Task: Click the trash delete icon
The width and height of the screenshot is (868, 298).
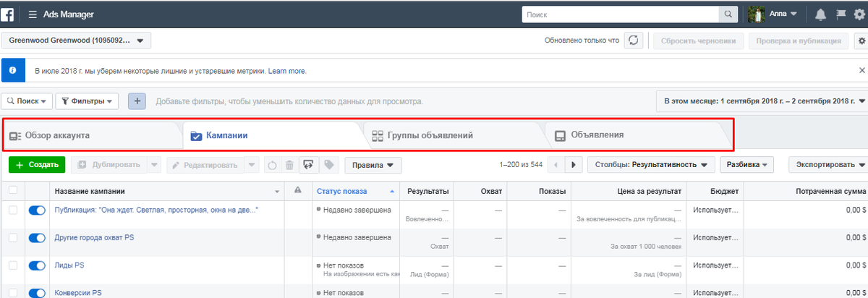Action: pos(289,165)
